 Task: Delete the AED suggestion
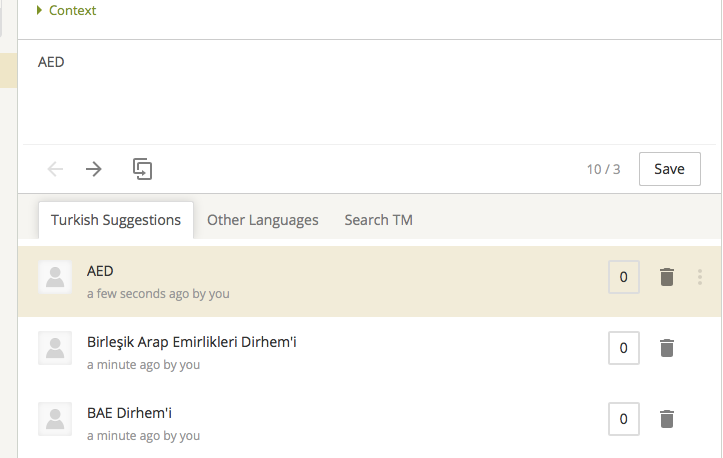coord(667,277)
